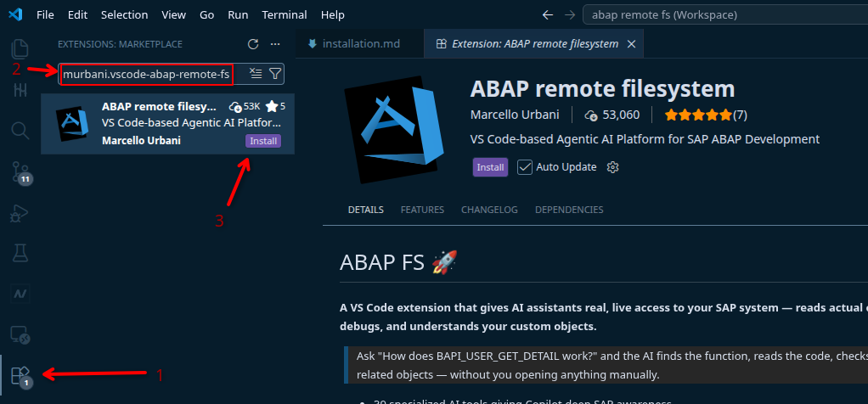Click the ABAP remote filesystem title heading
Screen dimensions: 868x404
point(602,88)
